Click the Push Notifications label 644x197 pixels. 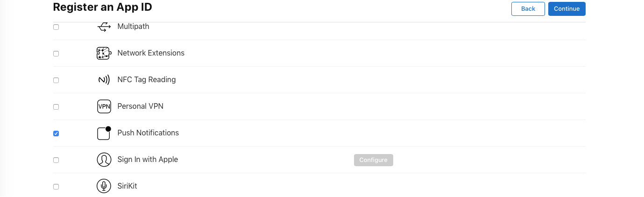coord(148,133)
